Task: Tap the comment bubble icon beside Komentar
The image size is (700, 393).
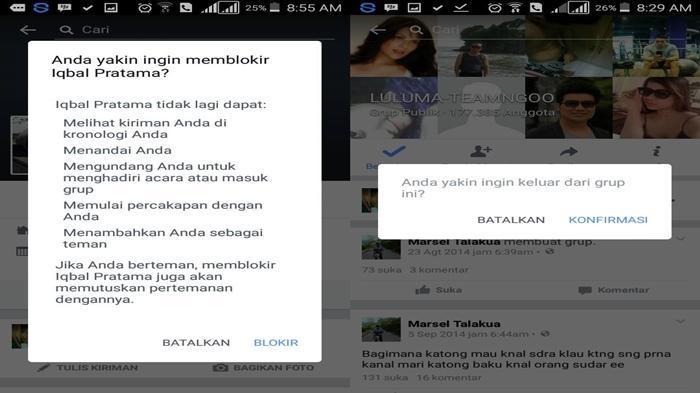Action: (585, 290)
